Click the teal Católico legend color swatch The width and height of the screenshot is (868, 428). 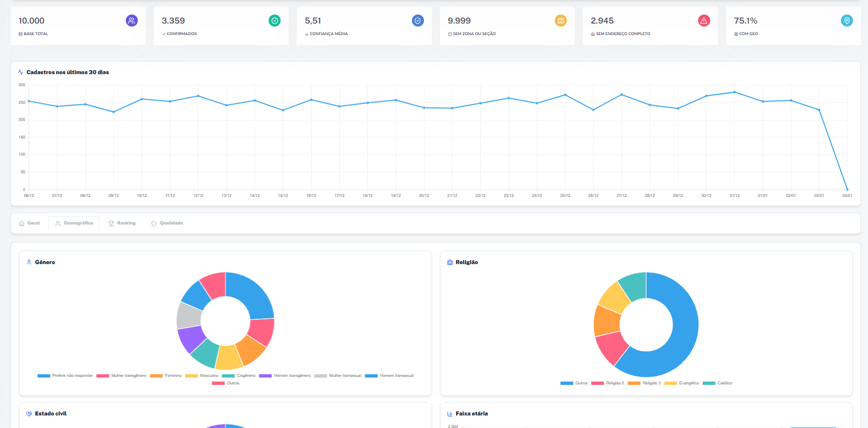point(709,383)
